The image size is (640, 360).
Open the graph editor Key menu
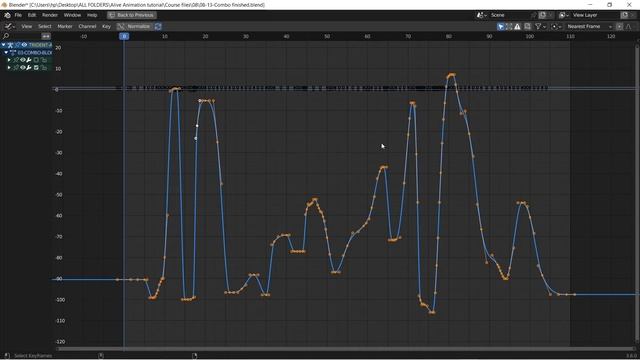[107, 27]
